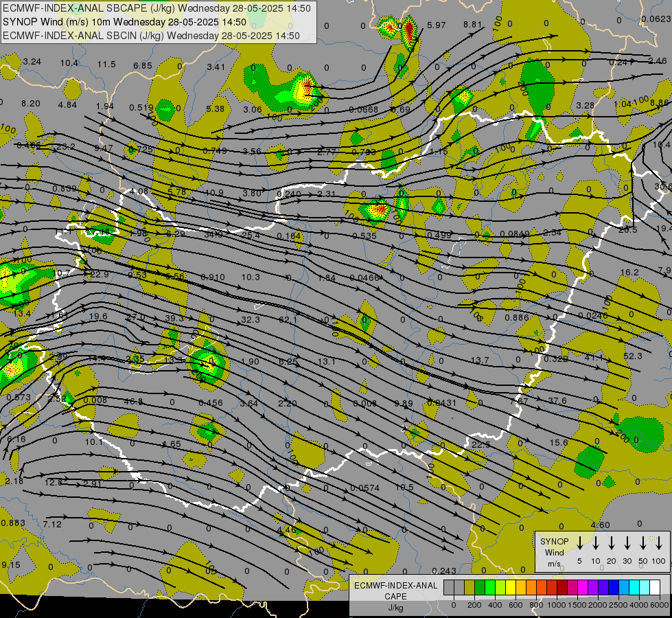The height and width of the screenshot is (618, 672).
Task: Click the 16.2 value on the map
Action: pyautogui.click(x=629, y=273)
